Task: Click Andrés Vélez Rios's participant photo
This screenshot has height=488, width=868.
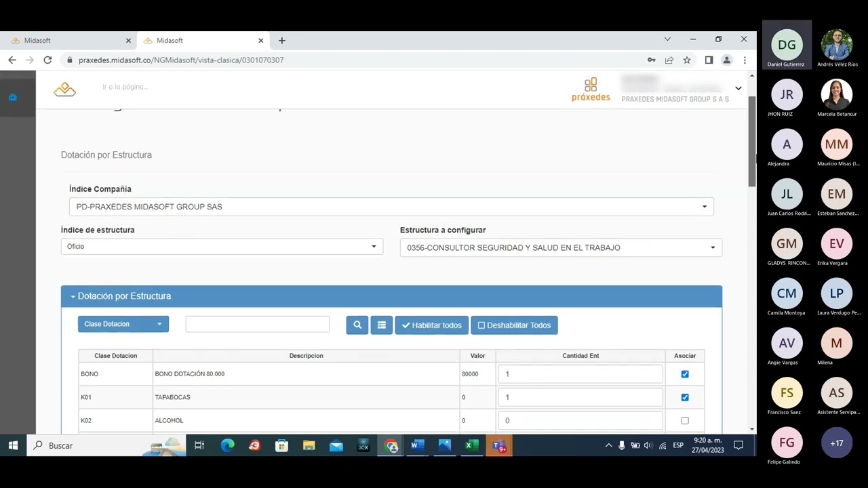Action: (837, 45)
